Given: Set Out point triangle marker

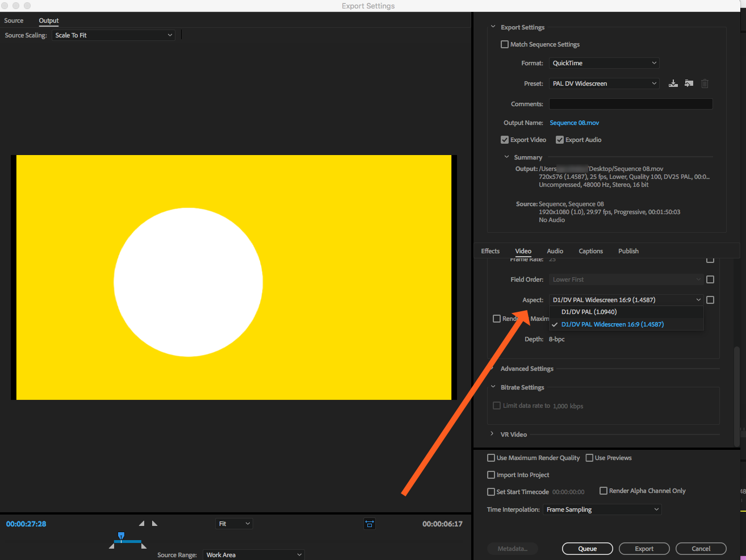Looking at the screenshot, I should pyautogui.click(x=154, y=523).
